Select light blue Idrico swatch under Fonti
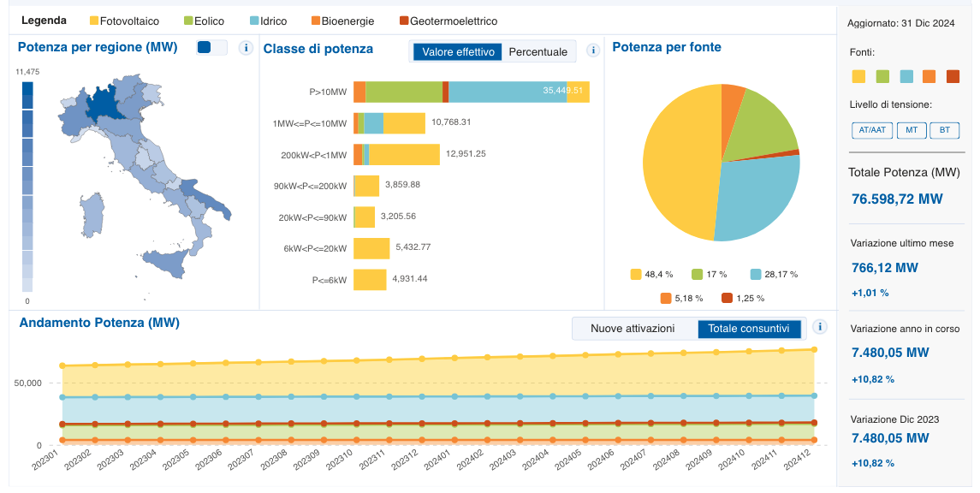 point(906,76)
